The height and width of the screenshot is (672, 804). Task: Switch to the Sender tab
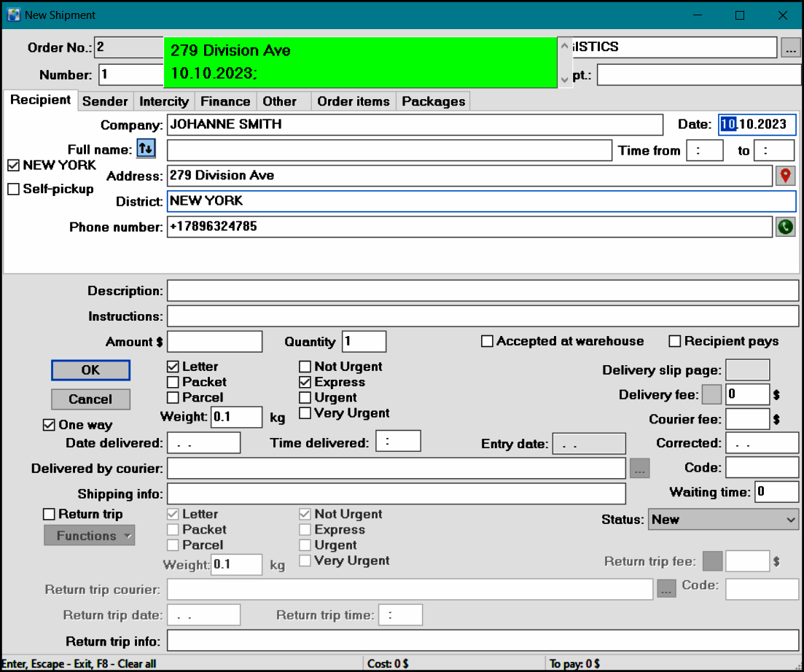click(x=105, y=101)
